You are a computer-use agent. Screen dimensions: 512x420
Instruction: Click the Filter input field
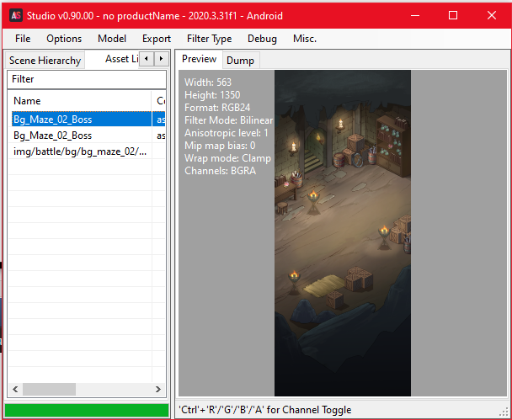pos(87,79)
